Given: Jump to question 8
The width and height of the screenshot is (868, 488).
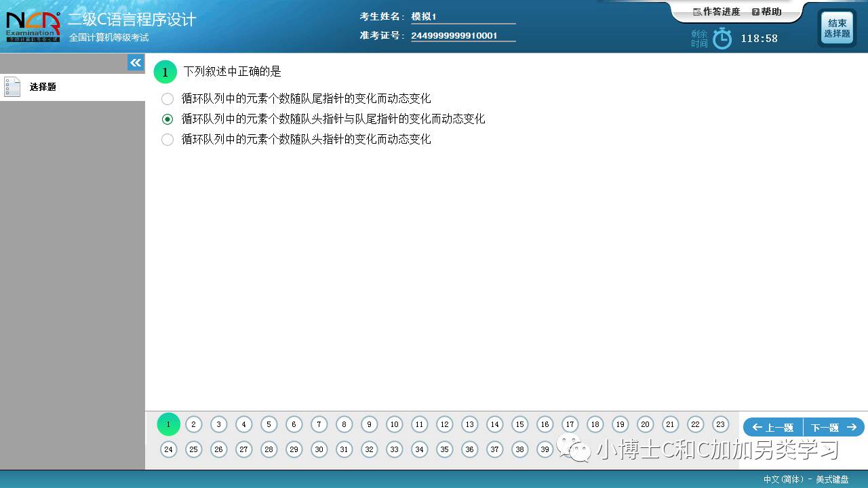Looking at the screenshot, I should click(344, 424).
